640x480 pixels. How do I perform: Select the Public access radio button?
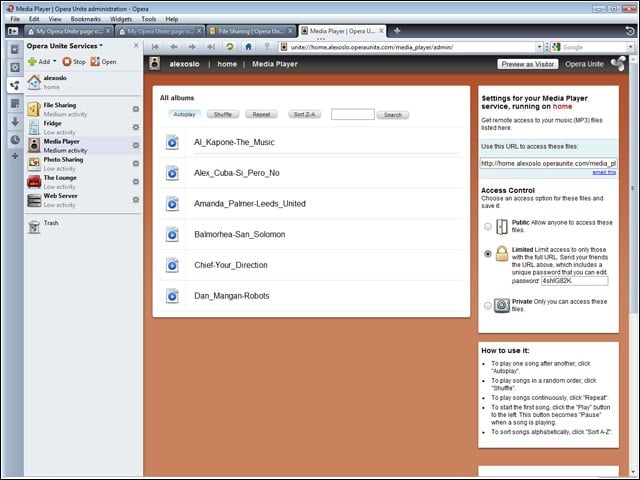[x=488, y=226]
